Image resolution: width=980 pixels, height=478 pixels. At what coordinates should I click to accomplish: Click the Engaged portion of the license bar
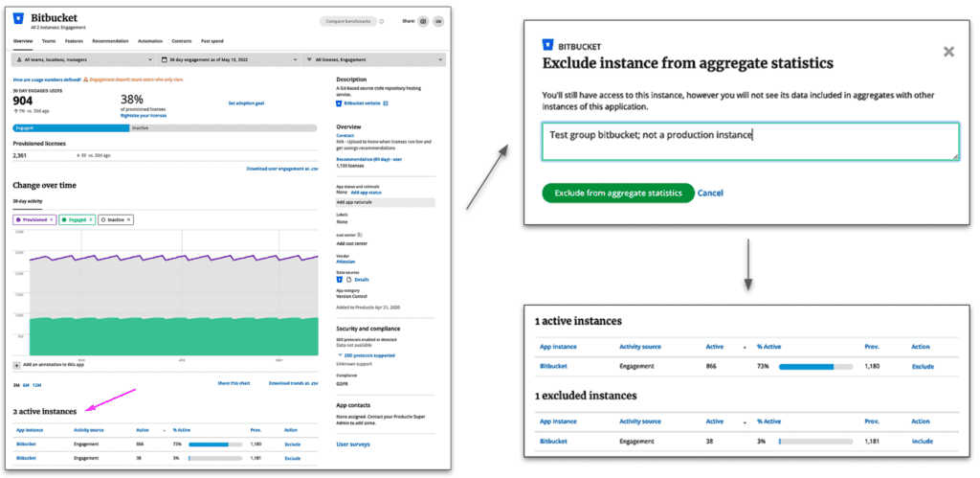tap(71, 127)
